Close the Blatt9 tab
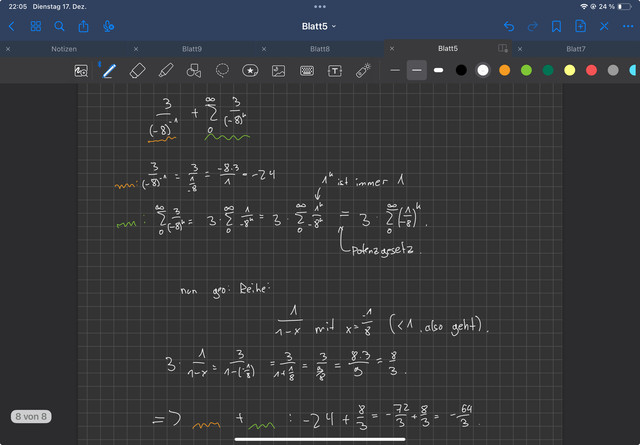Screen dimensions: 640x445 (x=136, y=49)
